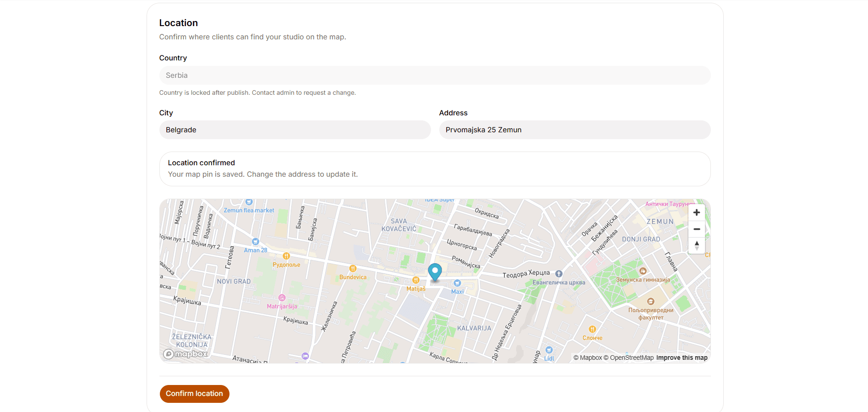Focus the Address field Prvomajska 25 Zemun

575,130
